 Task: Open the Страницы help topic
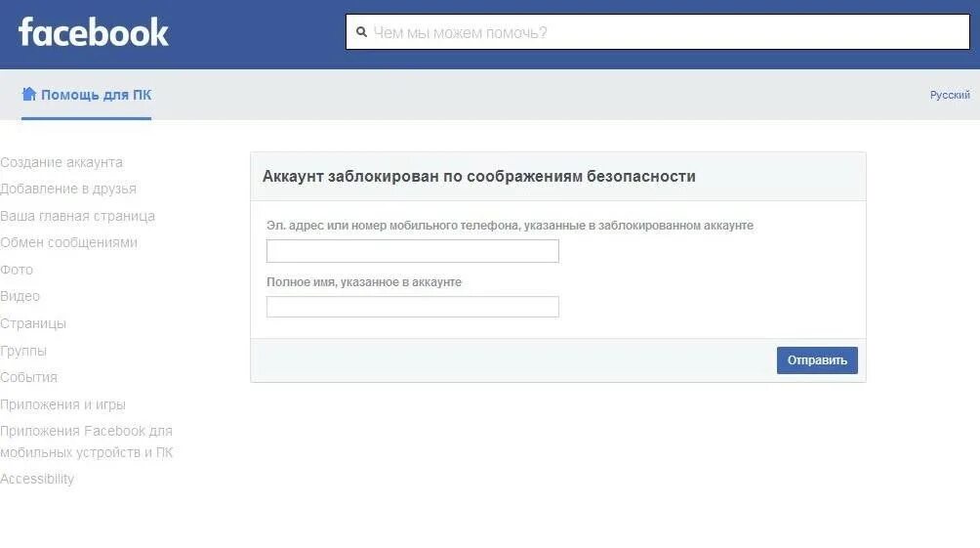point(33,323)
